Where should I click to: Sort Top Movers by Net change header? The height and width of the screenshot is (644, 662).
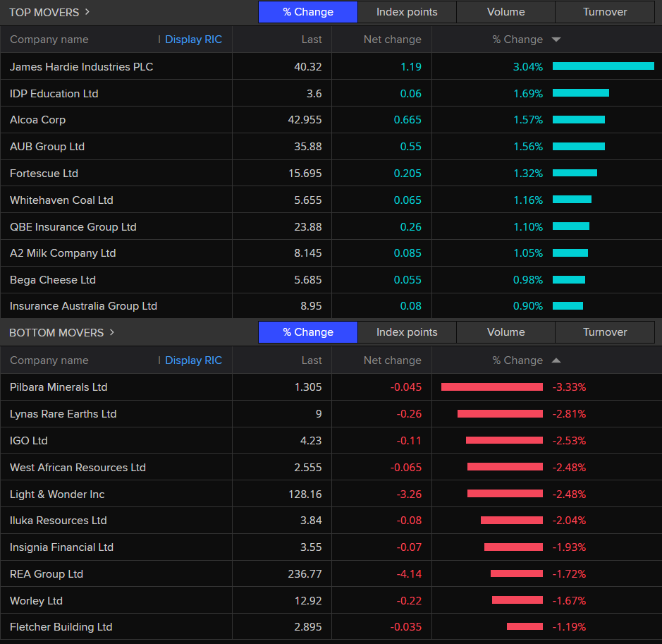click(x=392, y=40)
